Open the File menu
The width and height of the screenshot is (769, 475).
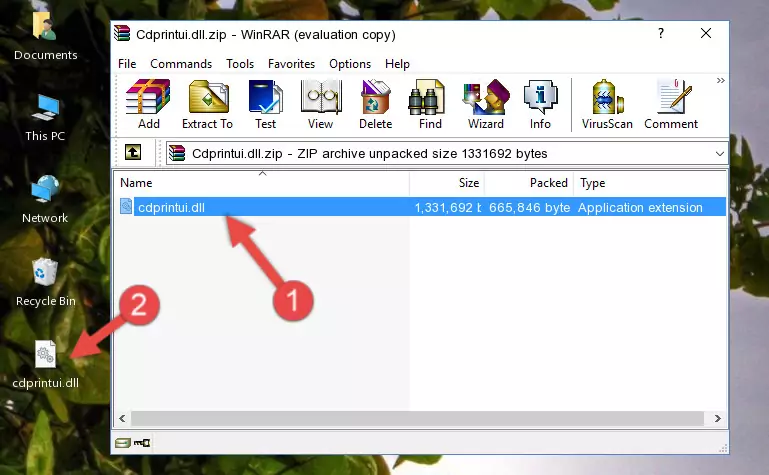click(x=127, y=64)
